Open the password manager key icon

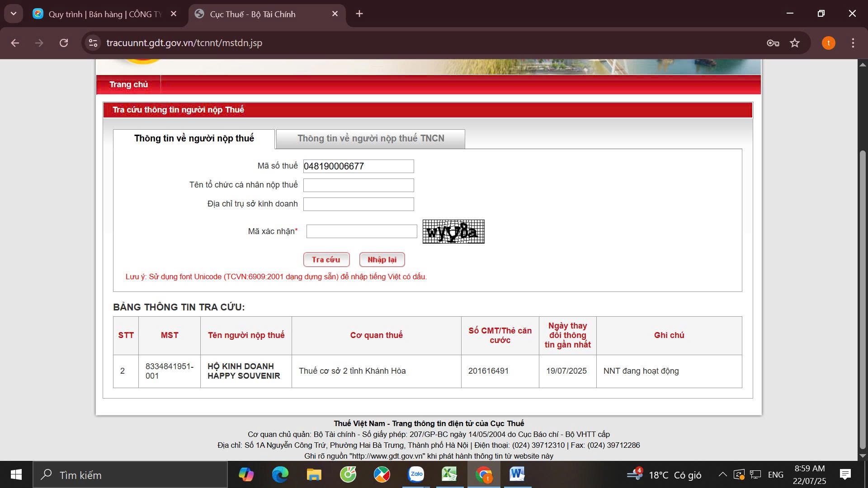pos(773,43)
